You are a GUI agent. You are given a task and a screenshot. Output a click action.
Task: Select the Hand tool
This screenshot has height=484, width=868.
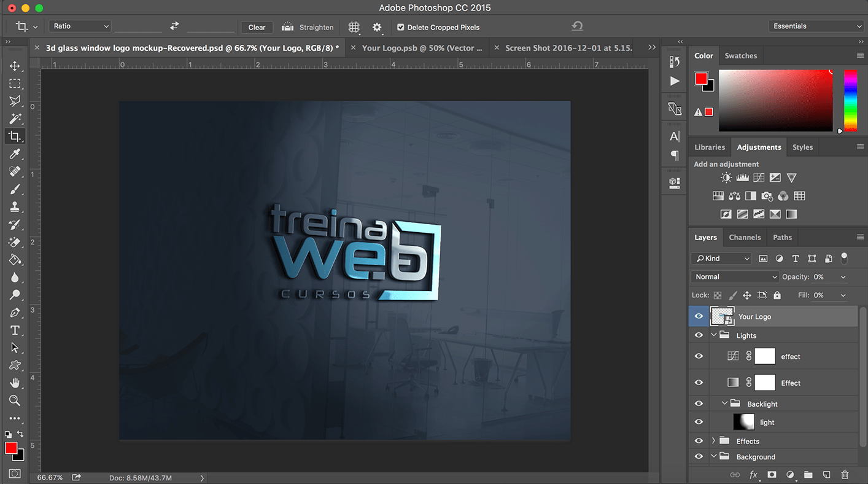click(x=15, y=383)
